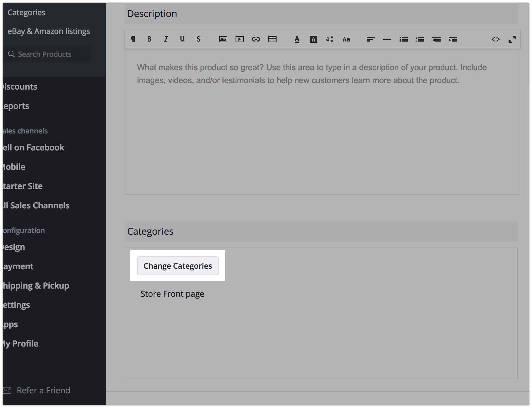Toggle bold formatting in editor toolbar
Screen dimensions: 532x408
coord(149,39)
